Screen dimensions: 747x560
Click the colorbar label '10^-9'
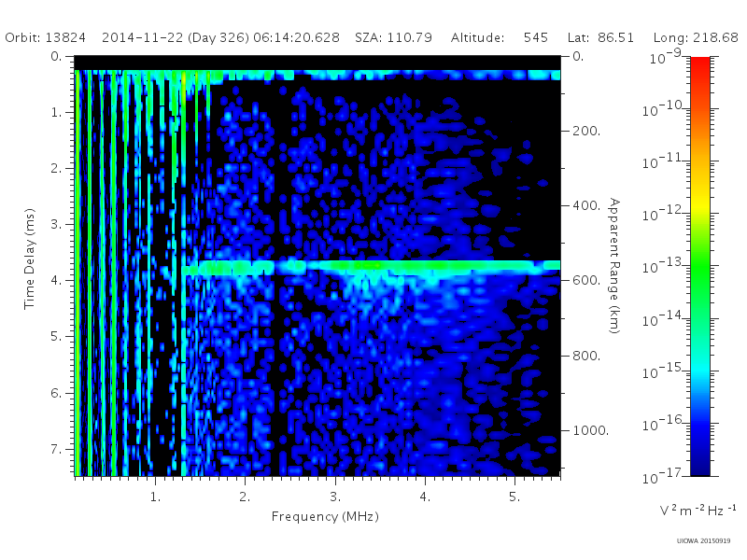[x=666, y=57]
